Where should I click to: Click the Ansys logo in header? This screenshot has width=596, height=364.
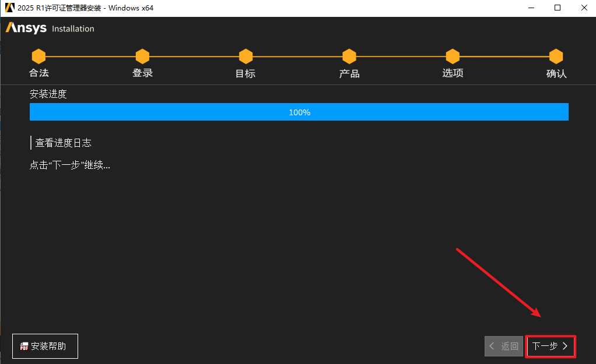pos(26,28)
